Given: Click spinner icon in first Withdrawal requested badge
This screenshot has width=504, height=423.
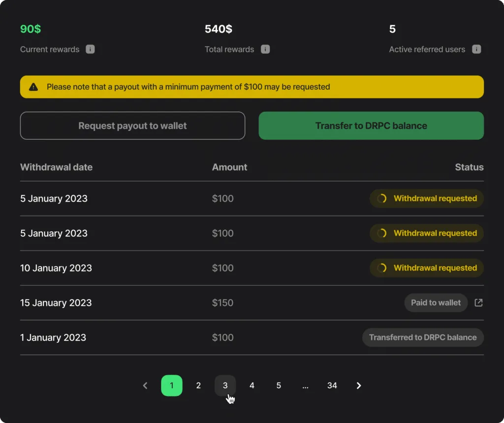Looking at the screenshot, I should 382,199.
